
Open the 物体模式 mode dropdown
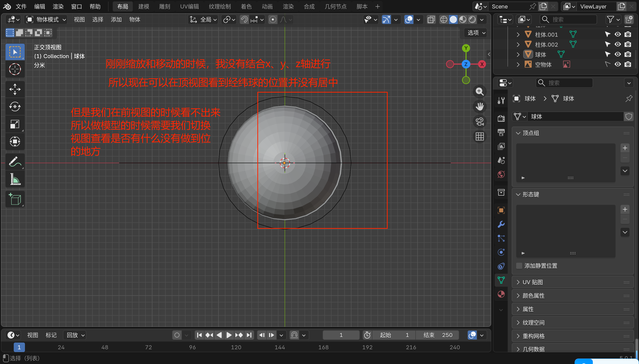[x=46, y=19]
